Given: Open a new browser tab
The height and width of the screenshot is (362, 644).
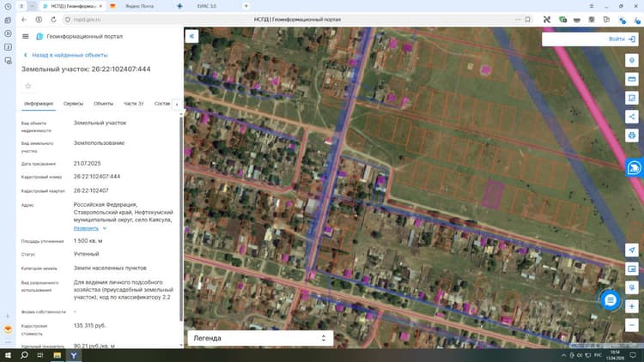Looking at the screenshot, I should tap(246, 6).
